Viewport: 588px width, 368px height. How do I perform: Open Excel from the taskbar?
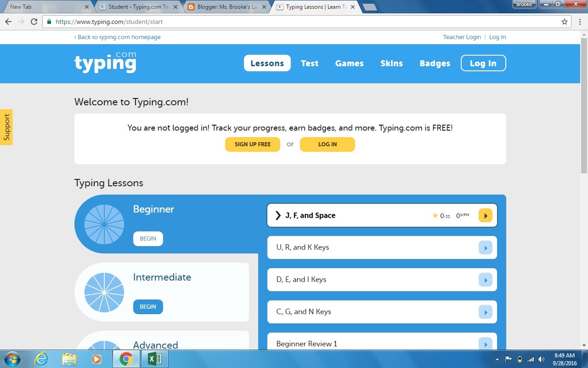[x=154, y=358]
